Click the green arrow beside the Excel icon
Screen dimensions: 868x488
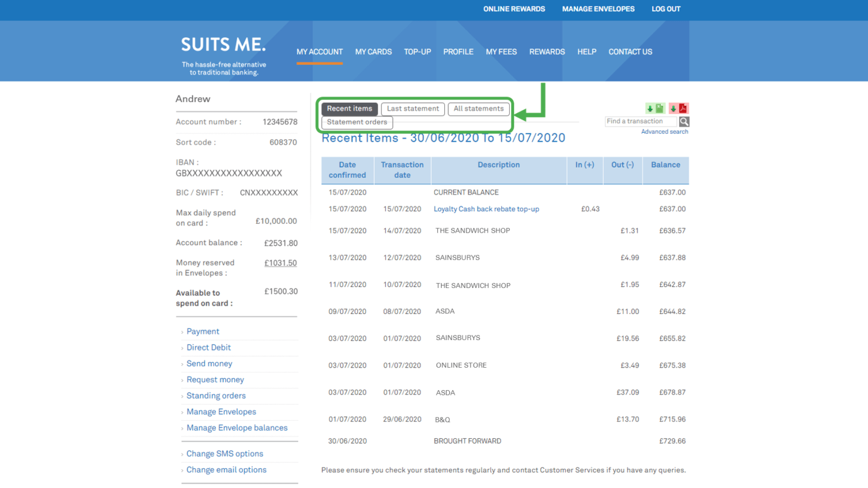click(x=650, y=108)
